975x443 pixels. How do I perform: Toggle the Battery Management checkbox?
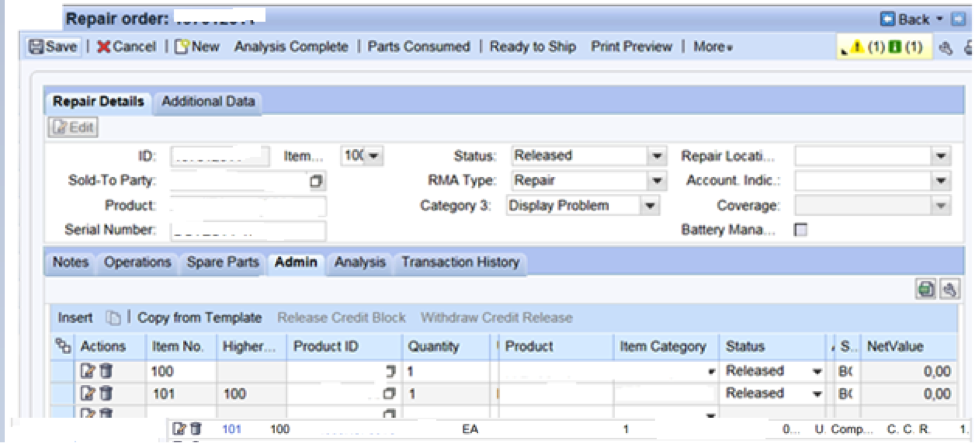800,230
